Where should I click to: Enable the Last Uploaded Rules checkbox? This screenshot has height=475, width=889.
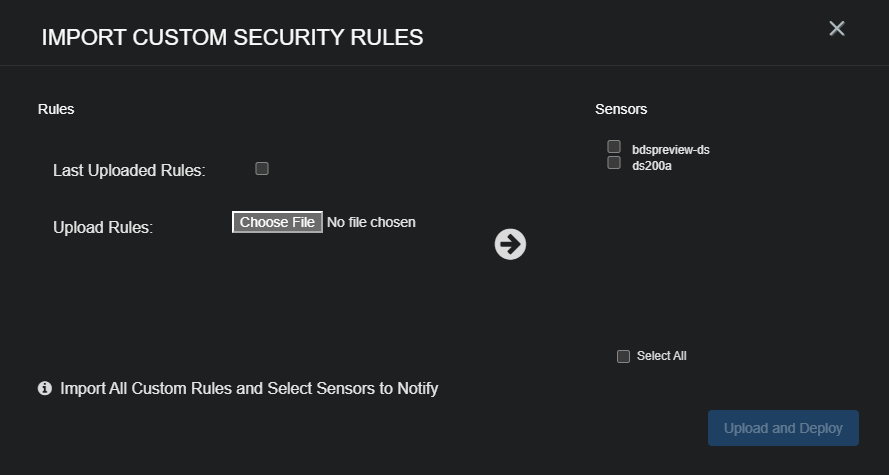click(262, 169)
